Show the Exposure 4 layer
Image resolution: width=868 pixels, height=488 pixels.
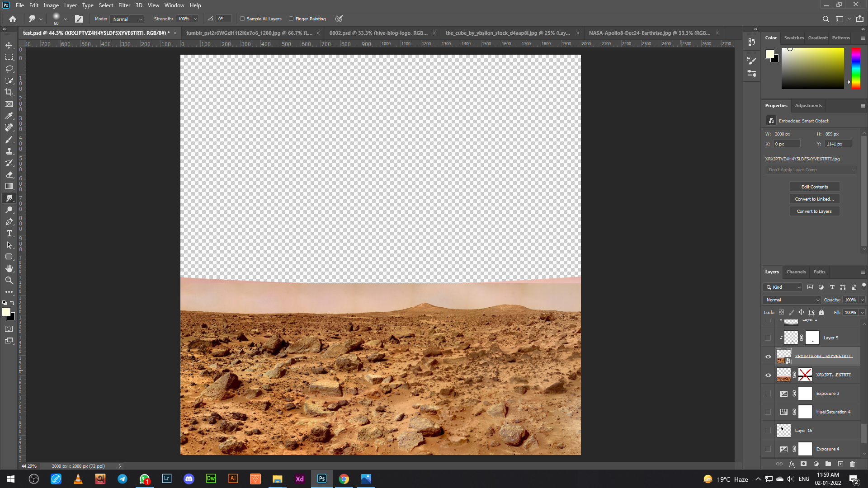click(768, 449)
